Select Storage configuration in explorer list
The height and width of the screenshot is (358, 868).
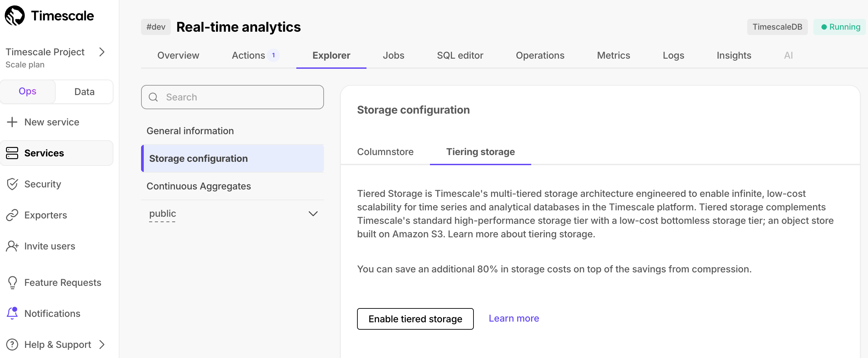(233, 158)
